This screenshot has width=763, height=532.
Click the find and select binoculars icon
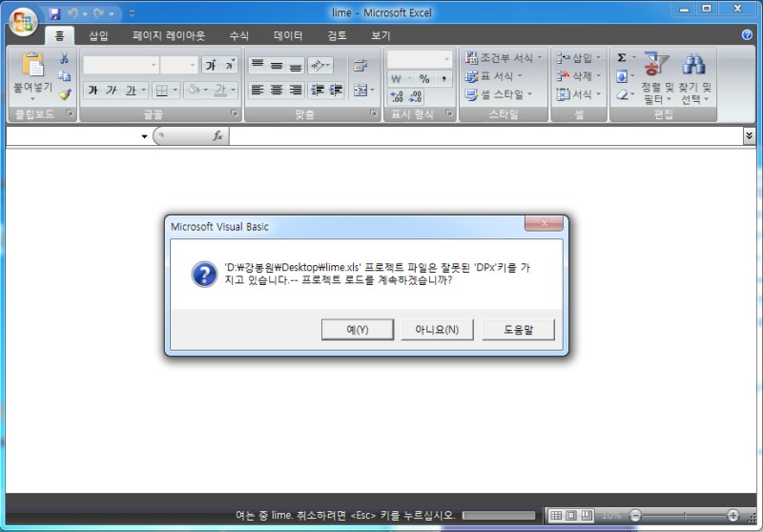point(694,64)
